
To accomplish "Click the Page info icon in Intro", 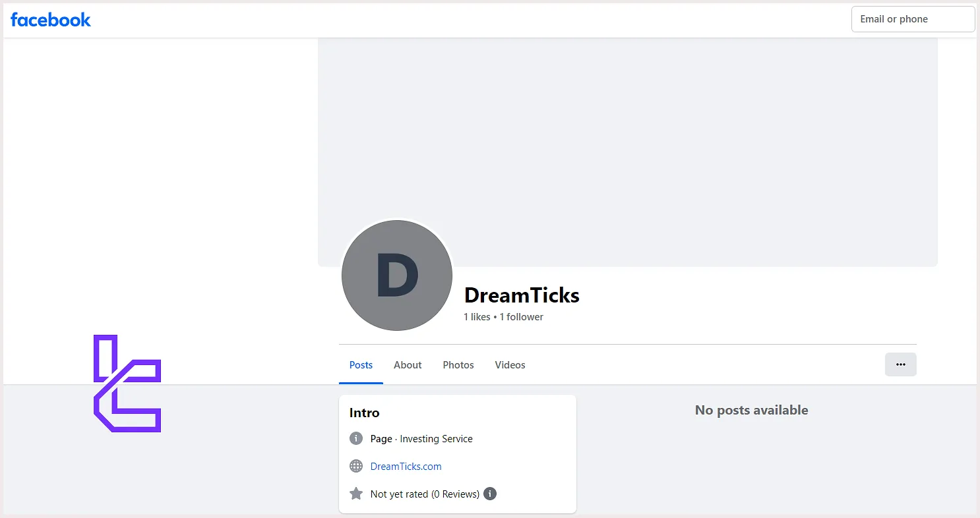I will pos(356,439).
